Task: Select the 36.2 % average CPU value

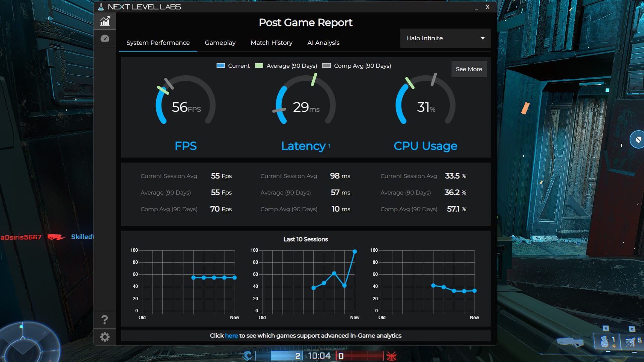Action: pyautogui.click(x=455, y=192)
